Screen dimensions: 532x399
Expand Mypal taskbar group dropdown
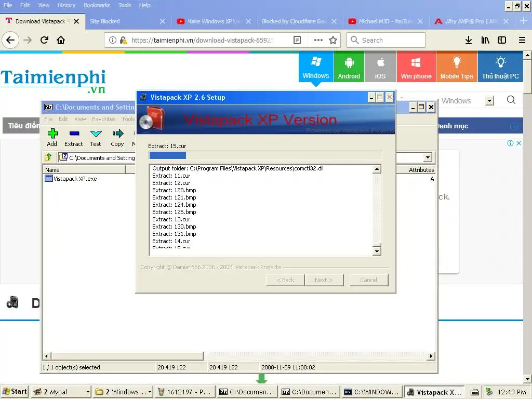87,392
